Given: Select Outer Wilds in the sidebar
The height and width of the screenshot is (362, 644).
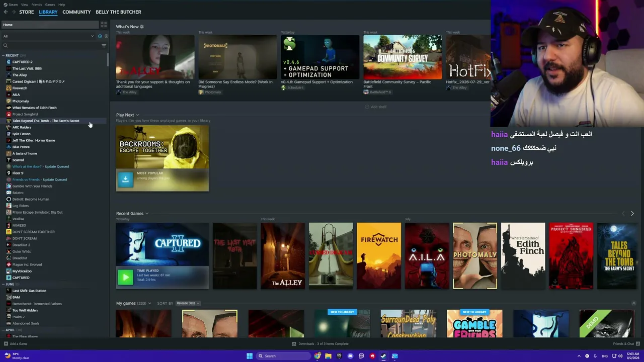Looking at the screenshot, I should (21, 251).
